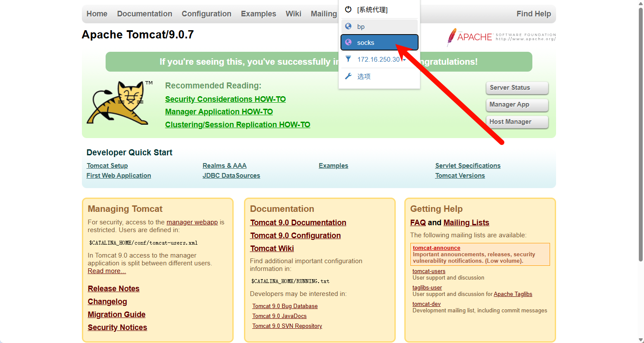Open Tomcat 9.0 JavaDocs link
644x343 pixels.
point(280,316)
